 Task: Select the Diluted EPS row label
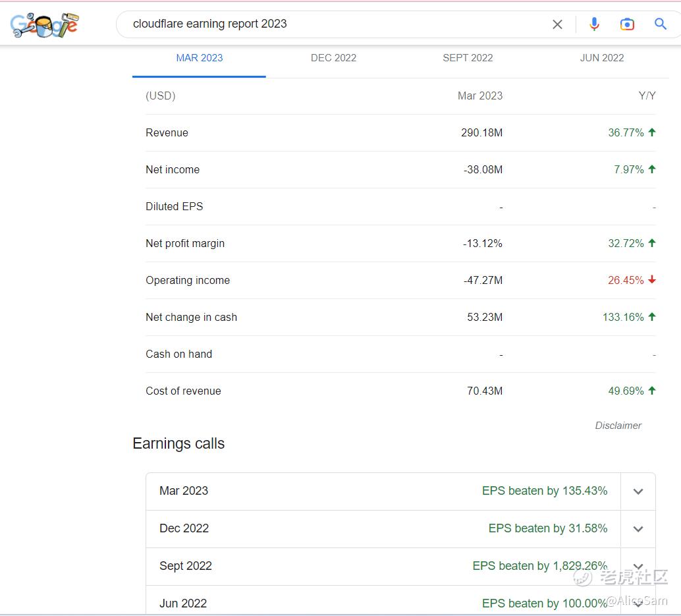tap(174, 207)
